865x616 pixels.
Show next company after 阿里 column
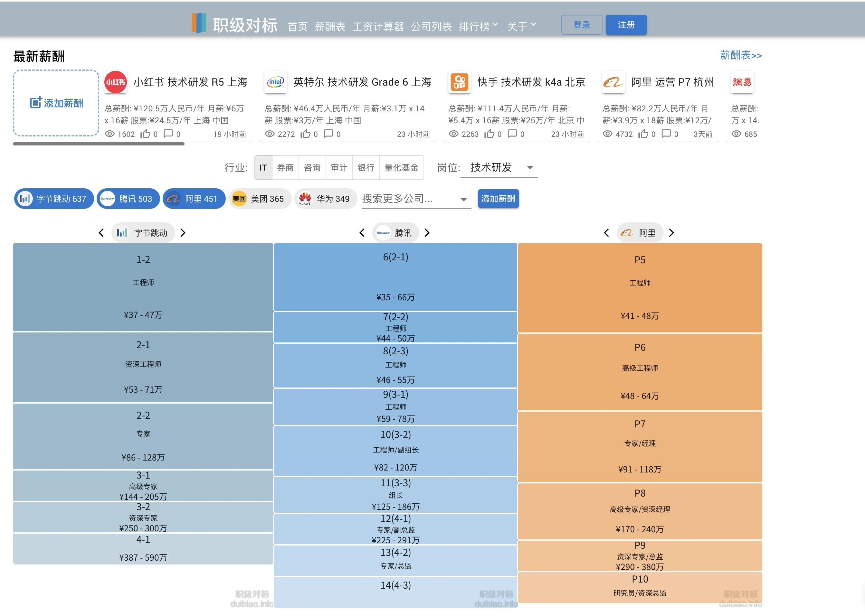point(671,232)
